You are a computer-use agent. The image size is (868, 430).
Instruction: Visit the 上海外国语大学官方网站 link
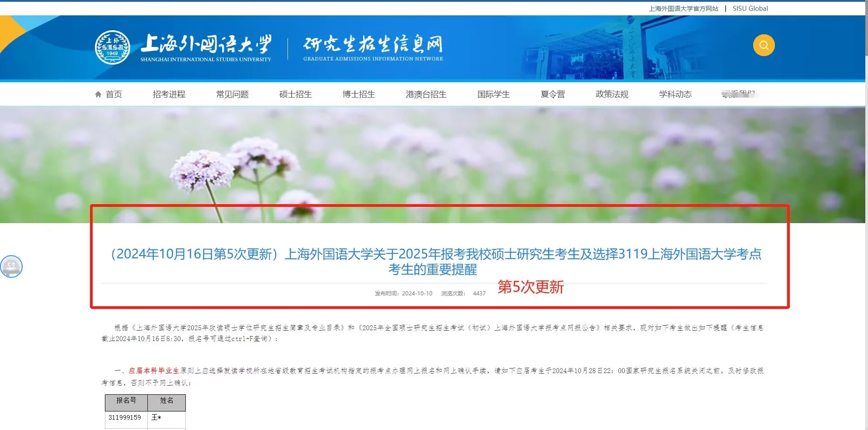(x=683, y=8)
